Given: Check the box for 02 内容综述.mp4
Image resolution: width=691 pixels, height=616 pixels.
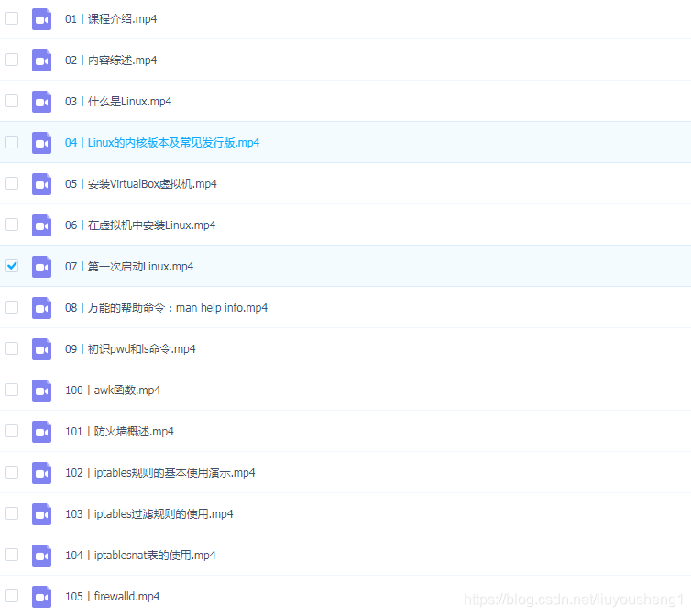Looking at the screenshot, I should tap(12, 60).
